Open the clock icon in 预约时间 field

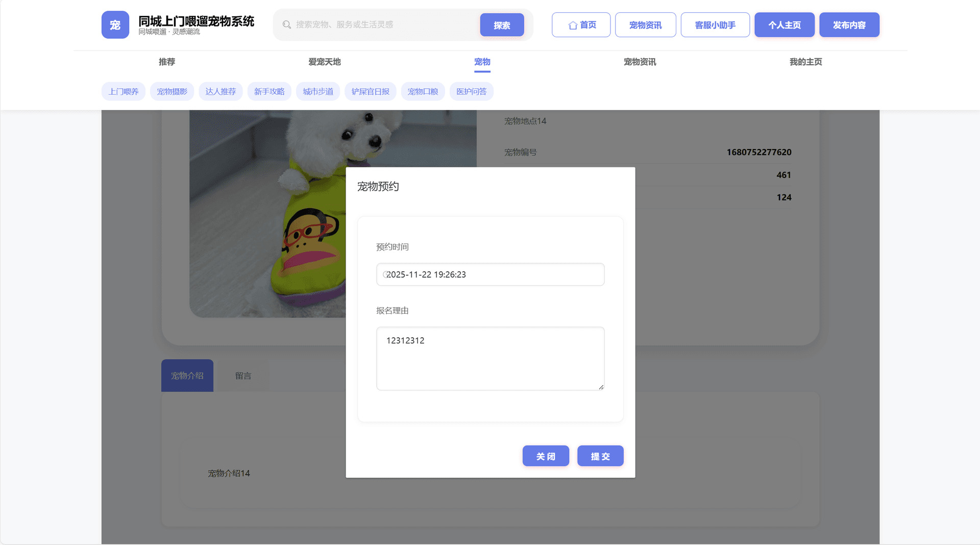coord(386,274)
